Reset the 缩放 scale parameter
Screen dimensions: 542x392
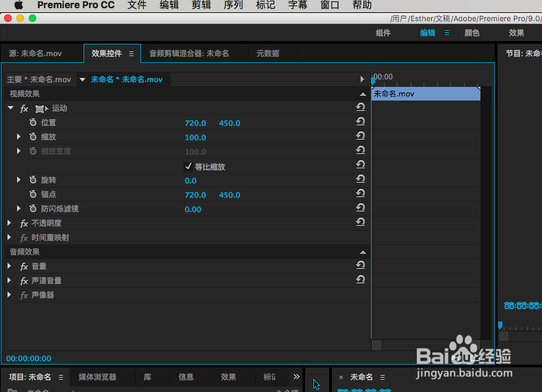[361, 136]
